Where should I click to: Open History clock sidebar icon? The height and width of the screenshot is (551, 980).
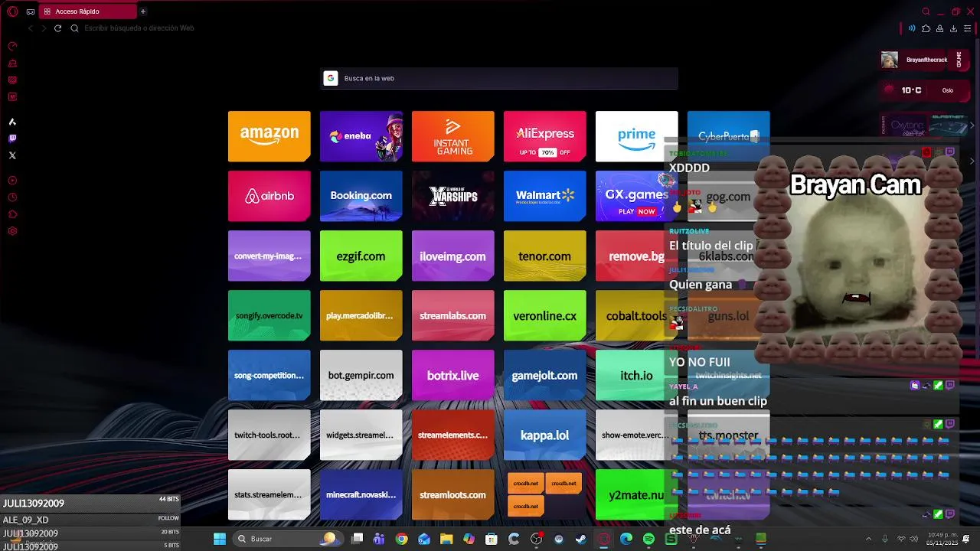pos(12,197)
